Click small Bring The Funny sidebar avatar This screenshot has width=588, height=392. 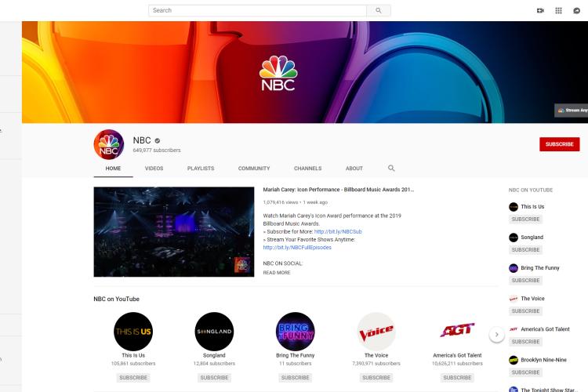514,268
